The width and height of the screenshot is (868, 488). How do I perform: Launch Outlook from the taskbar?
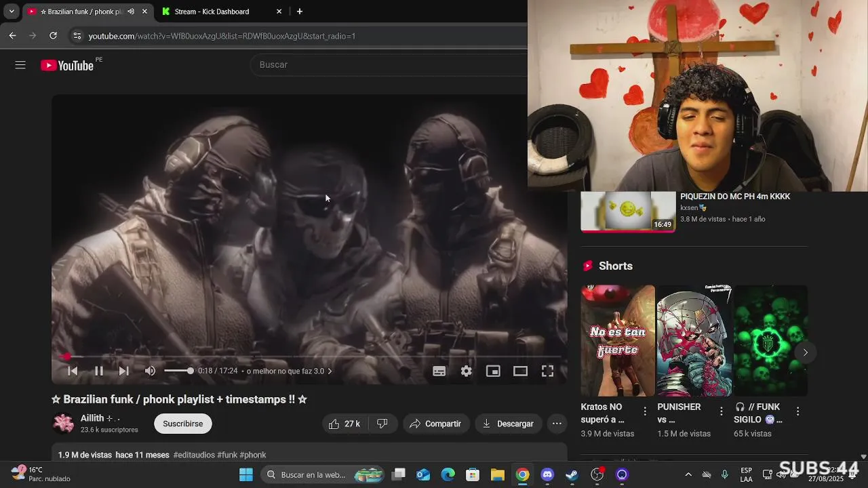[x=423, y=474]
